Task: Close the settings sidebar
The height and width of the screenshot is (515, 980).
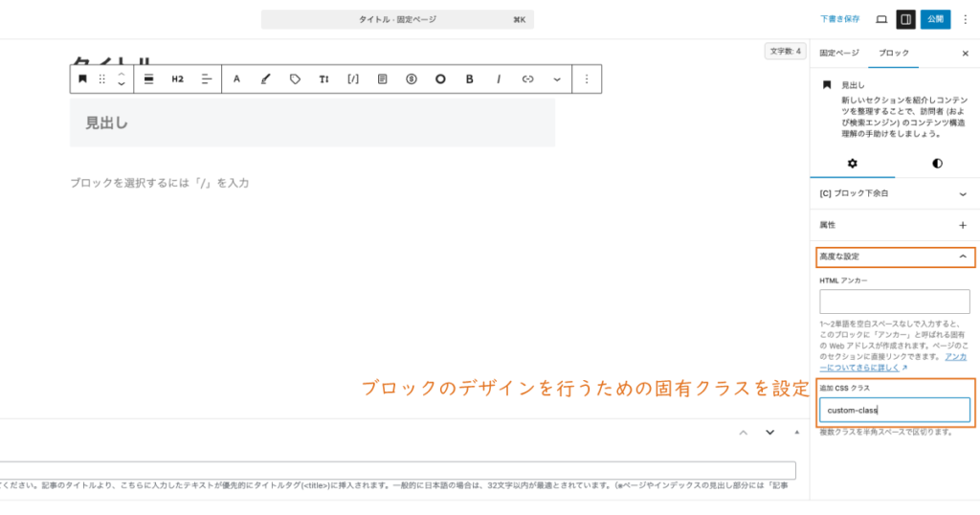Action: click(x=965, y=54)
